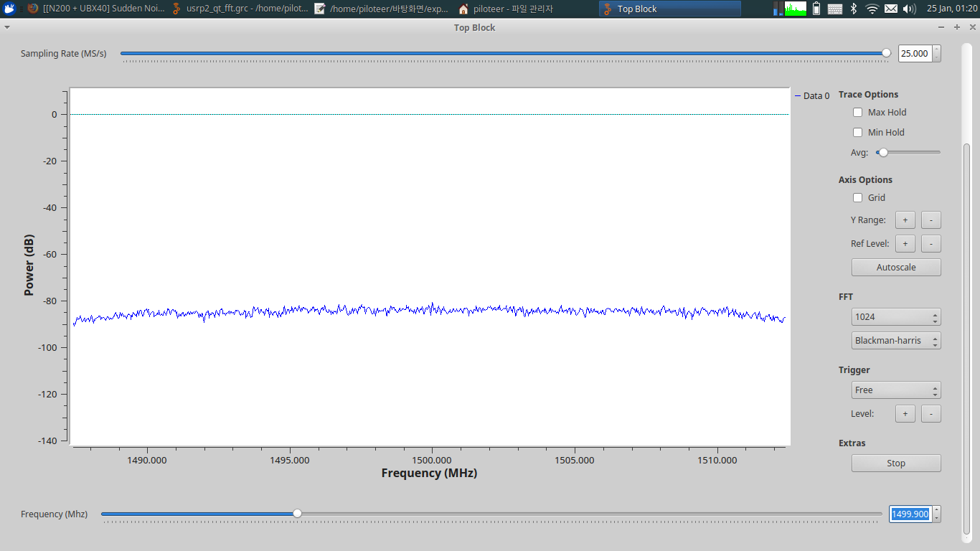Toggle the Grid checkbox
The image size is (980, 551).
point(857,198)
